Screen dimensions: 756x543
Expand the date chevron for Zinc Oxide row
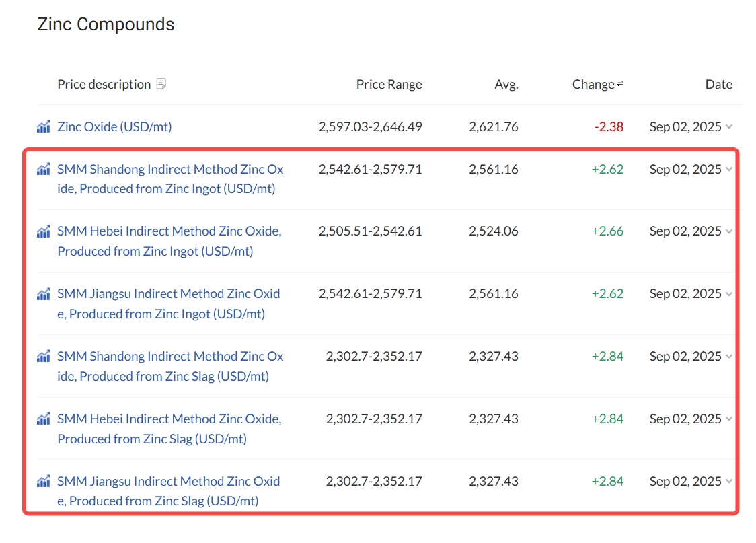pos(729,126)
